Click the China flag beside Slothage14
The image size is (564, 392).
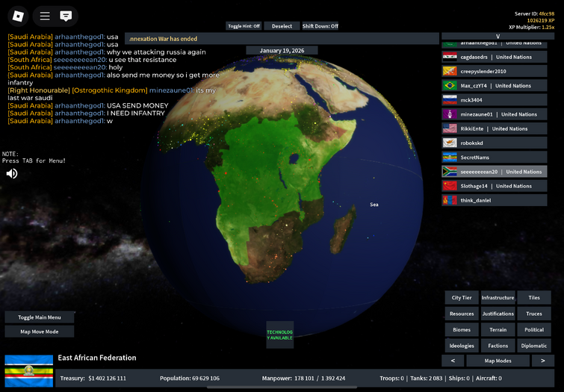coord(450,186)
